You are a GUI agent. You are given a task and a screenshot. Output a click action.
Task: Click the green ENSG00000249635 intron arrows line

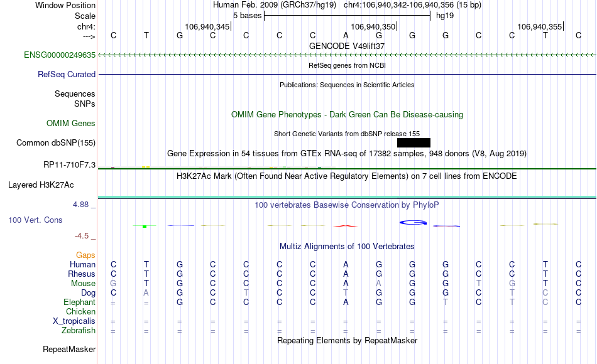[x=347, y=55]
